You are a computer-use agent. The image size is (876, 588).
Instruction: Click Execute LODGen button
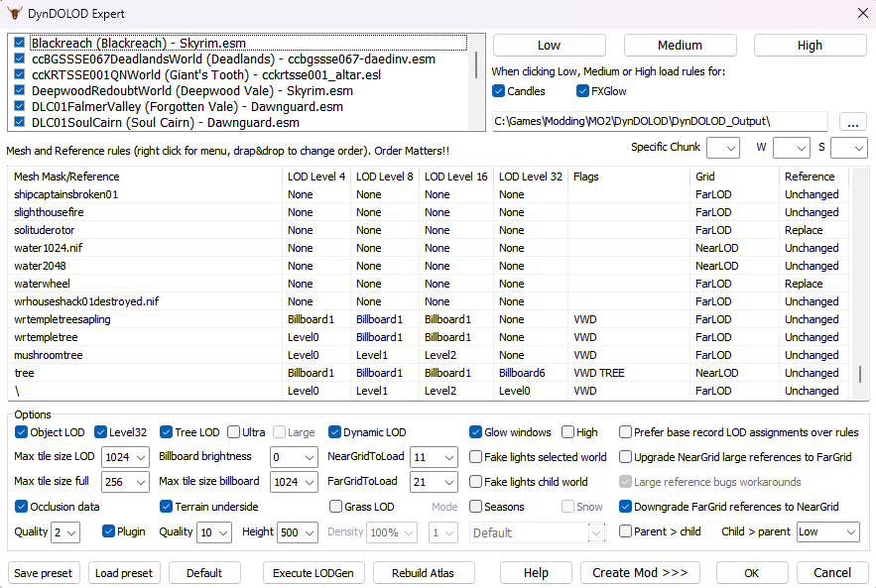coord(313,573)
